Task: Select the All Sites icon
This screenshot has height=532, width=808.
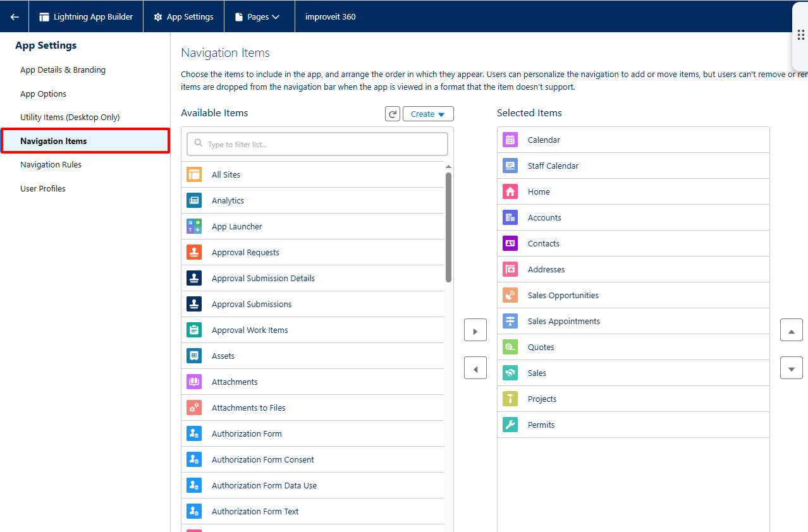Action: tap(194, 174)
